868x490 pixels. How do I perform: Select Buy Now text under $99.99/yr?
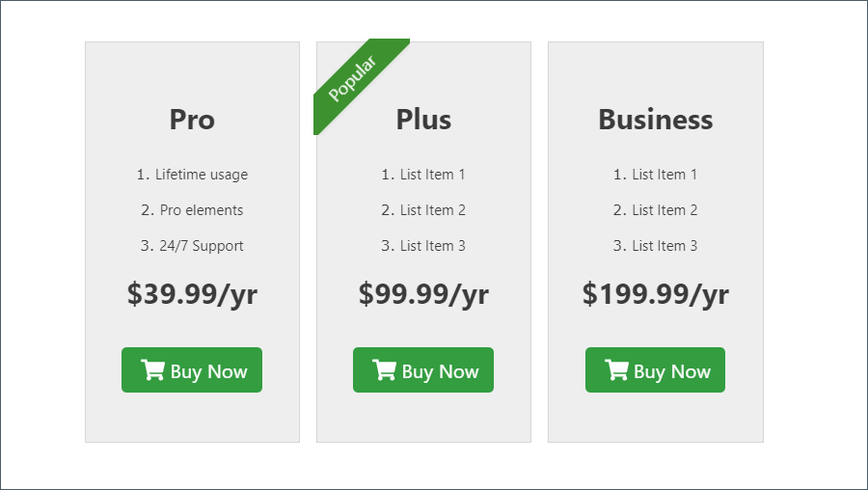click(440, 371)
